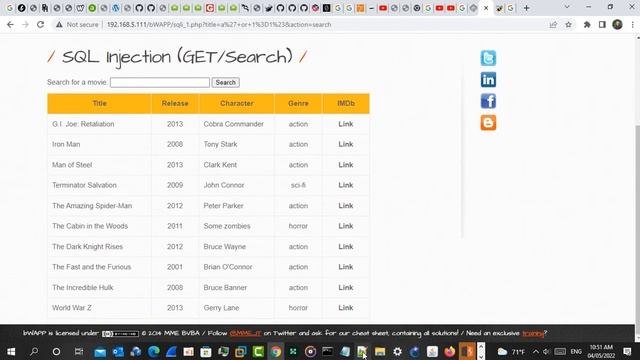Screen dimensions: 640x360
Task: Click the Genre column header
Action: [298, 103]
